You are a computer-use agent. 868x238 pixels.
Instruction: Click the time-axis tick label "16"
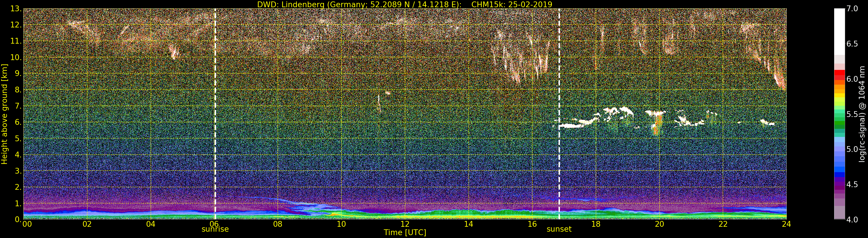532,224
